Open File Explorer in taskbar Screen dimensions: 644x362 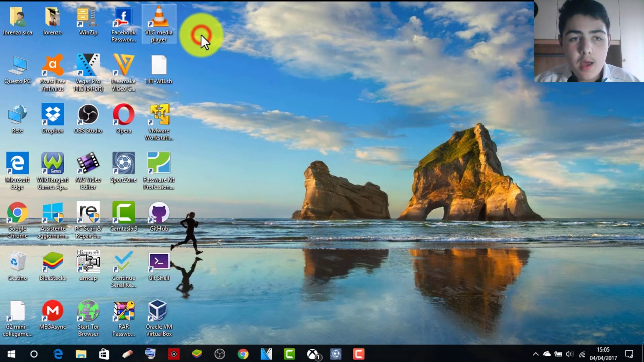coord(81,354)
